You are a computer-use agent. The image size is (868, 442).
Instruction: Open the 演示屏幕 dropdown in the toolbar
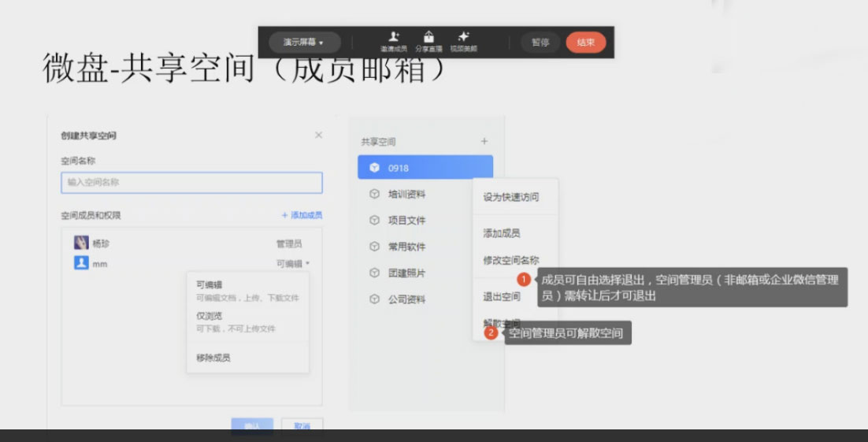click(303, 42)
